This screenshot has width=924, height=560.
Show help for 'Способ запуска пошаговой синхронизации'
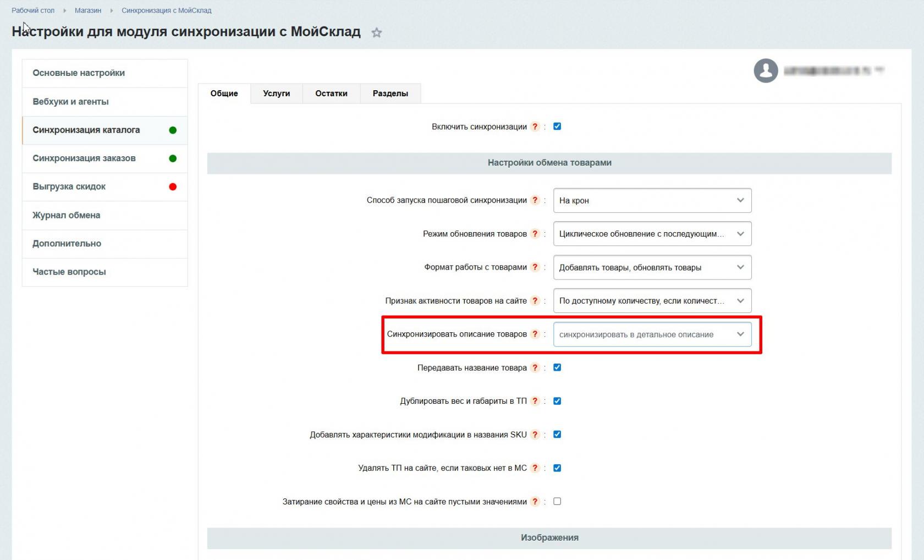[535, 200]
